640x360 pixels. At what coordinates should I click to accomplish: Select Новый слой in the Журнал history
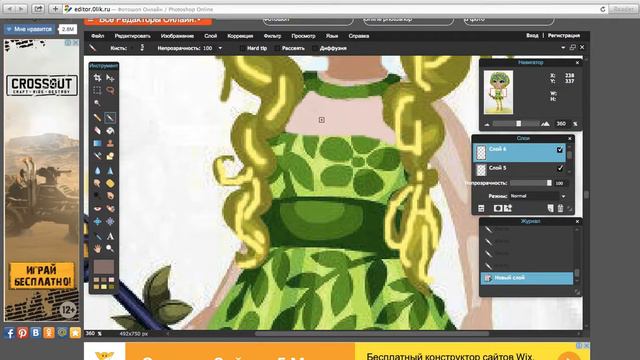click(527, 278)
